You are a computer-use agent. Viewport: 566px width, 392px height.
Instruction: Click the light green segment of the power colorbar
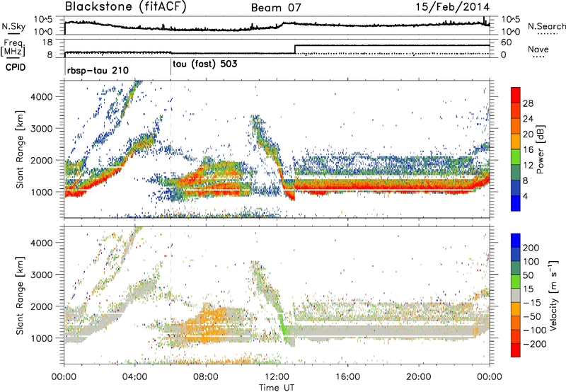(x=516, y=157)
